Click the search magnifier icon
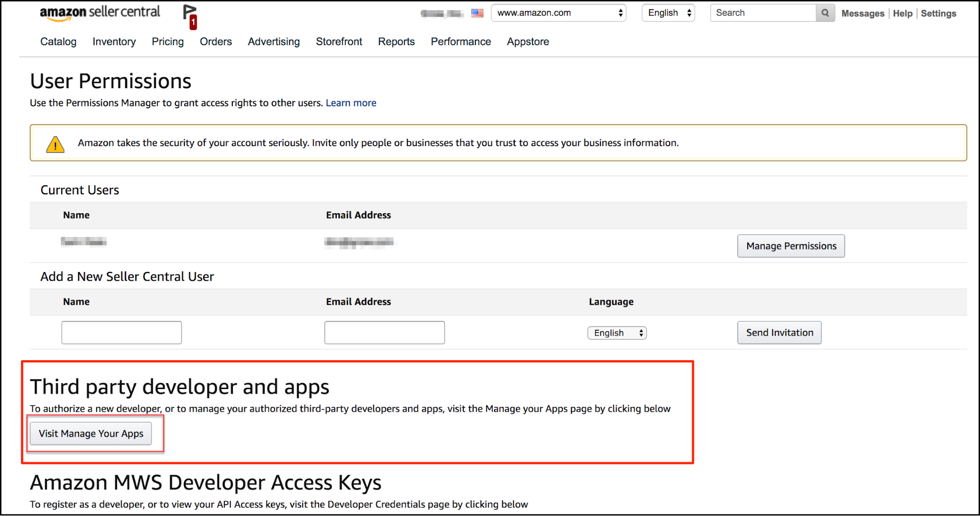Image resolution: width=980 pixels, height=516 pixels. 825,13
